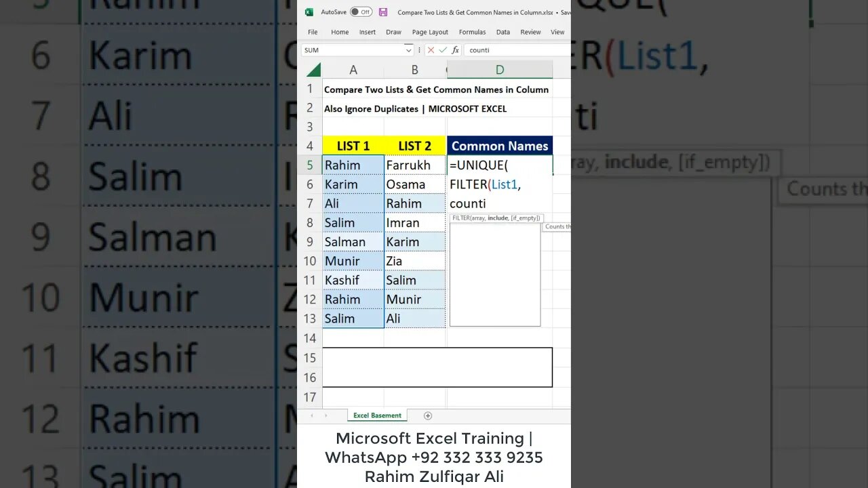Screen dimensions: 868x488
Task: Add a new sheet with plus button
Action: click(x=427, y=415)
